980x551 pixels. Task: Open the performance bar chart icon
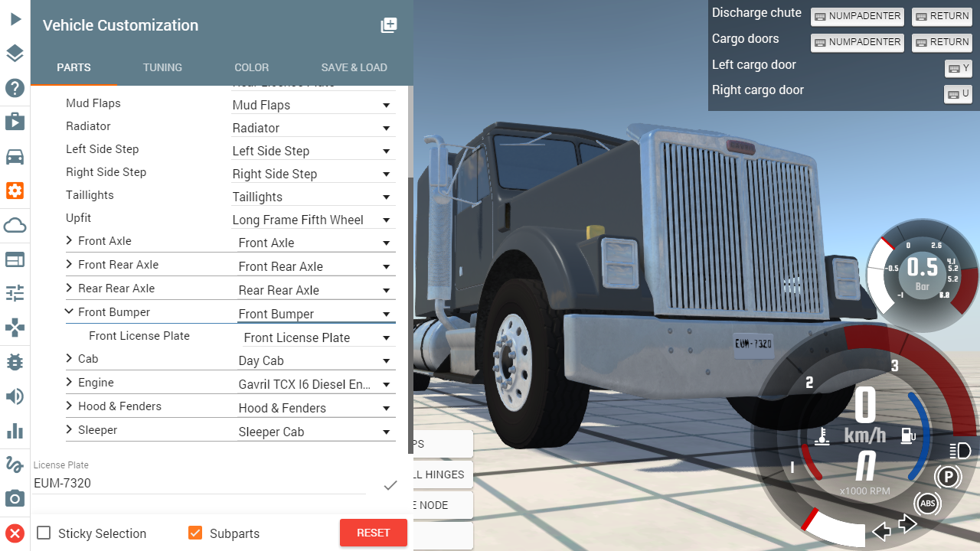pyautogui.click(x=15, y=430)
